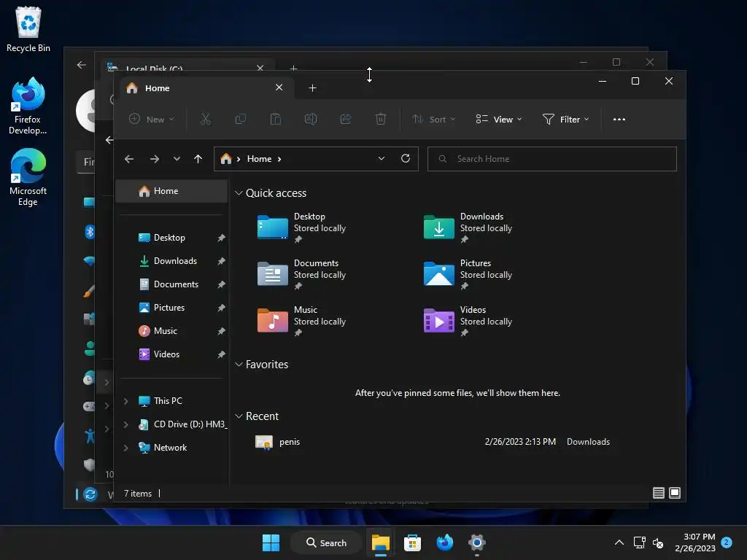Screen dimensions: 747x560
Task: Unpin Downloads using its sidebar pin icon
Action: pos(221,261)
